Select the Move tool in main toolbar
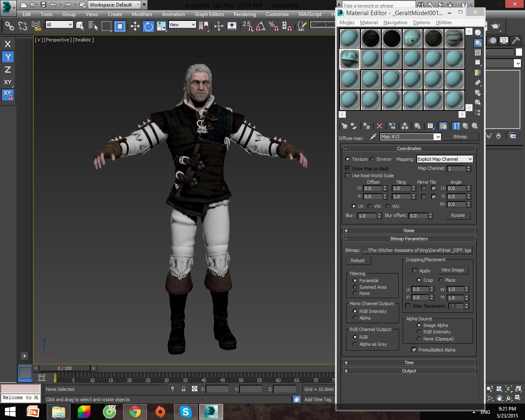Viewport: 525px width, 420px height. 135,26
